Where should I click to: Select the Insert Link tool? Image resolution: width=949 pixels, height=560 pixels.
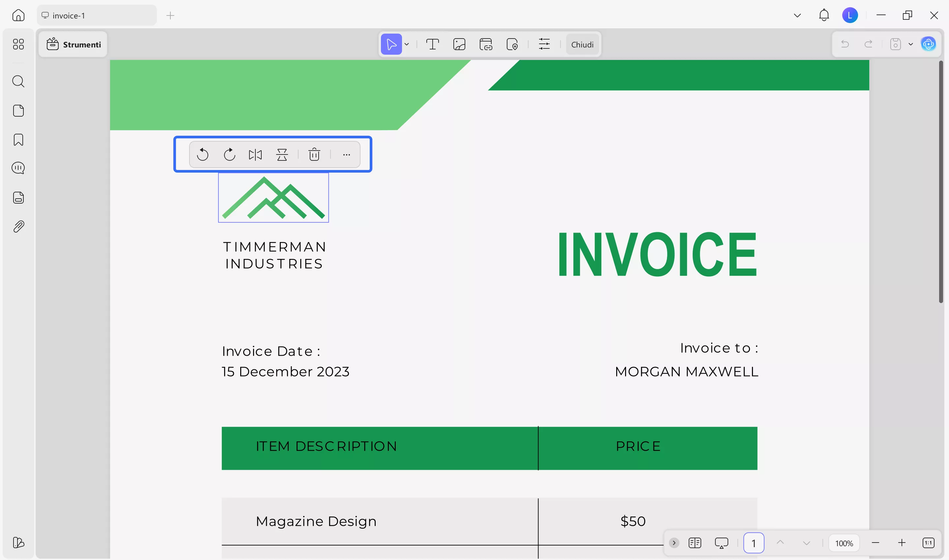pyautogui.click(x=486, y=44)
